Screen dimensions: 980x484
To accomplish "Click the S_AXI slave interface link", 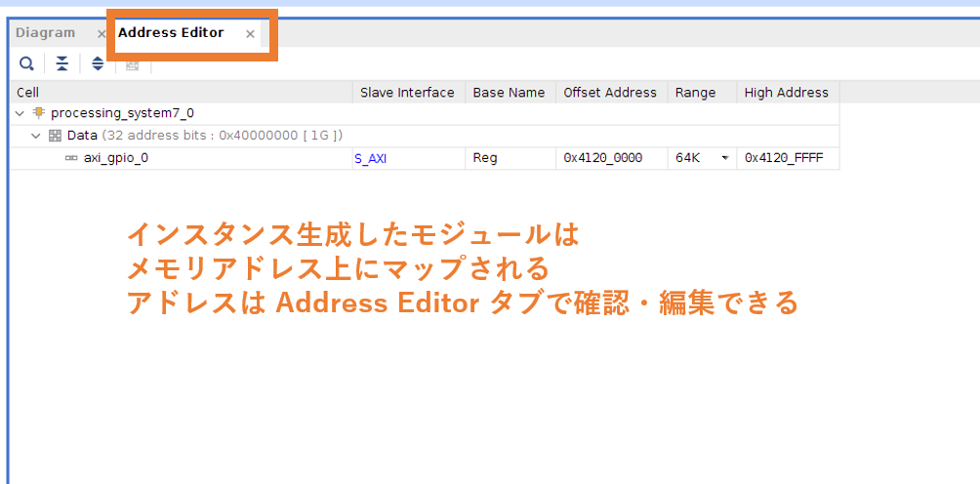I will coord(371,159).
